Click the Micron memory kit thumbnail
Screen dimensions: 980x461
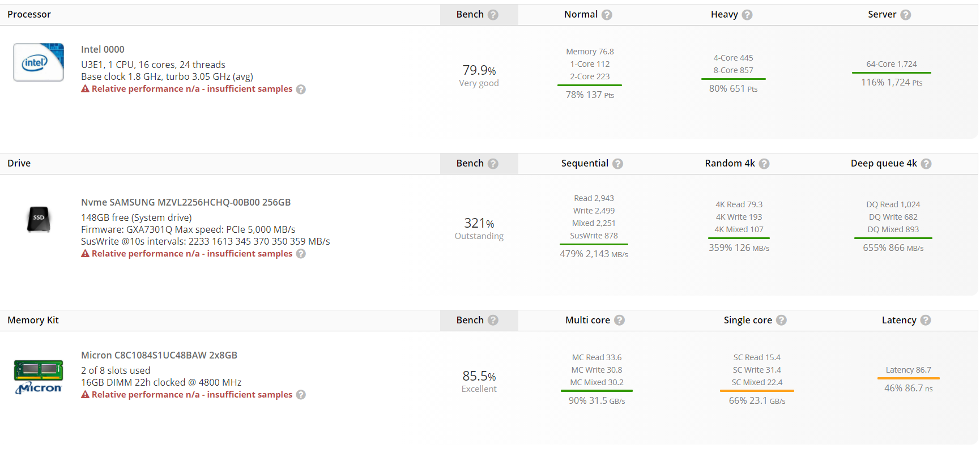click(39, 377)
